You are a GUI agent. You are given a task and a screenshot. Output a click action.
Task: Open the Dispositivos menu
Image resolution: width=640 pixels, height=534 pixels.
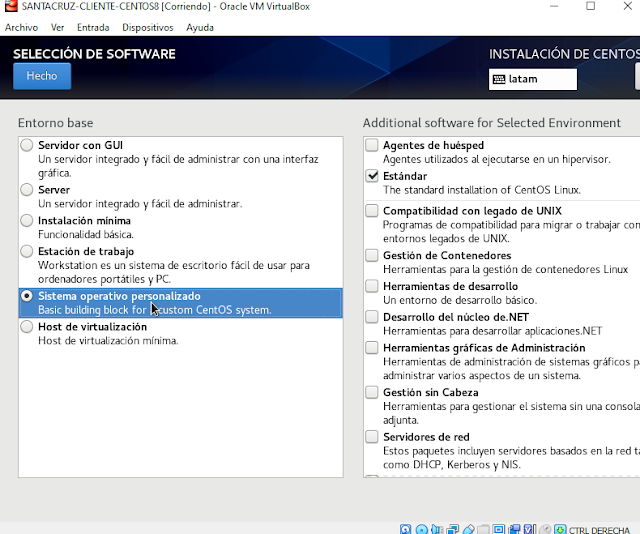148,27
